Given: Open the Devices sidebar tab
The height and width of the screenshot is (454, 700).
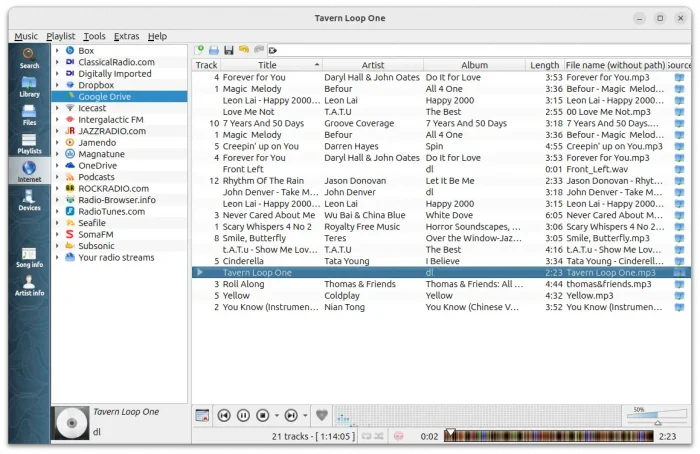Looking at the screenshot, I should [x=29, y=200].
